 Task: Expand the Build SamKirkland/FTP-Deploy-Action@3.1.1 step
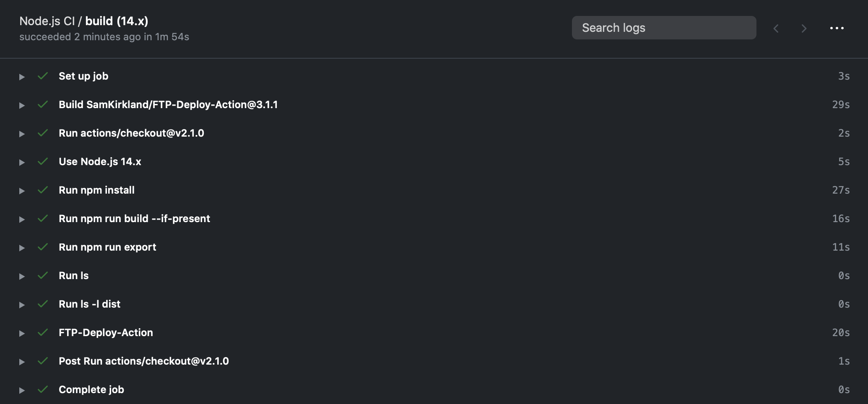coord(22,105)
